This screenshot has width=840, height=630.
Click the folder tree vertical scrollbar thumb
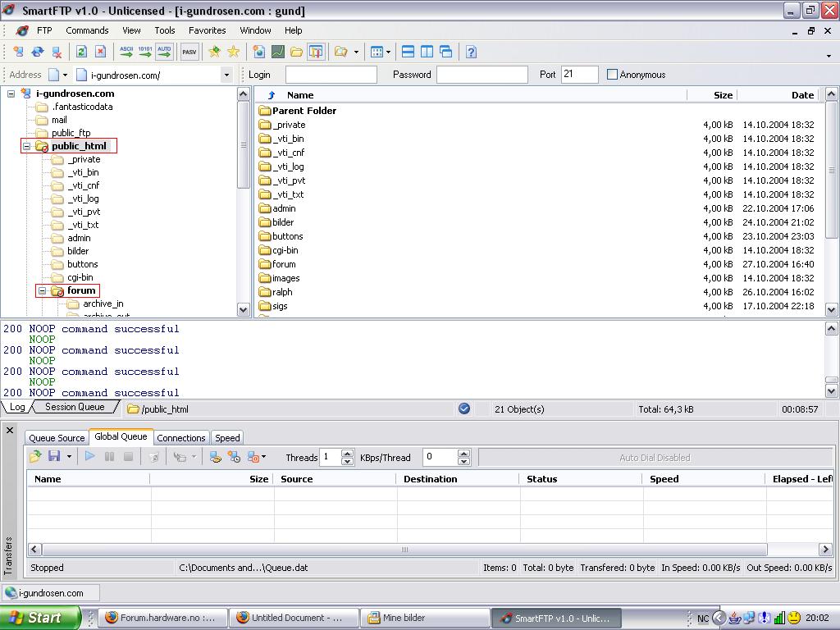pyautogui.click(x=243, y=144)
